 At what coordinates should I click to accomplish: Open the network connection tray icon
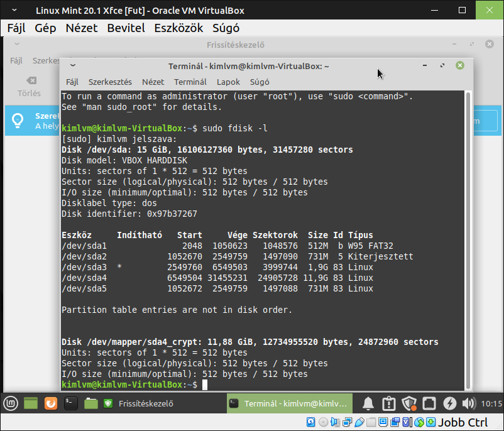pos(429,403)
